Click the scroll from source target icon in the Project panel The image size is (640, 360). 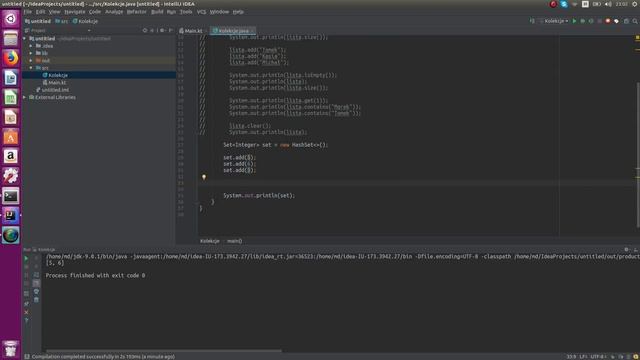pos(145,30)
